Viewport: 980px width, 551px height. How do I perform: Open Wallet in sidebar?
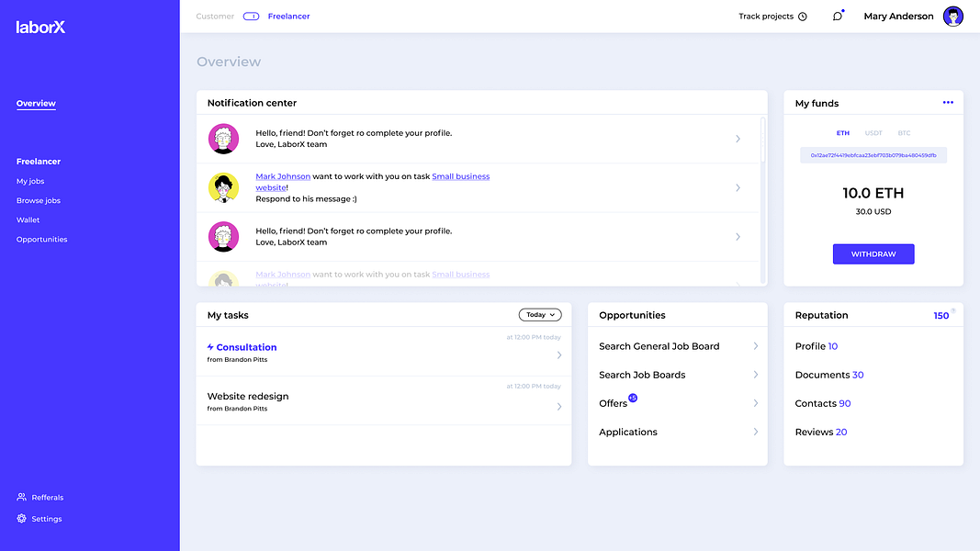coord(28,219)
